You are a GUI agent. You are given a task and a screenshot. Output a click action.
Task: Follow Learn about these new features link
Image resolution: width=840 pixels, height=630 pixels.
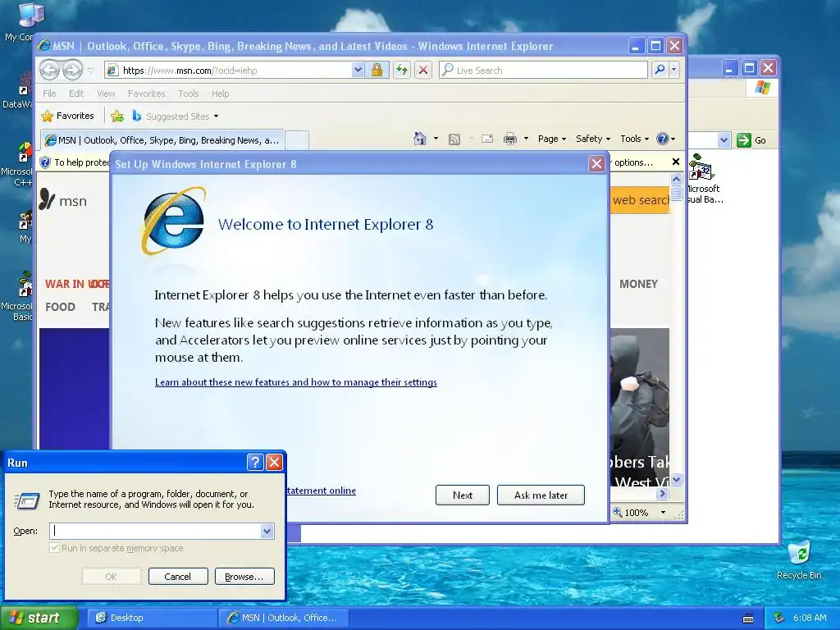tap(295, 382)
